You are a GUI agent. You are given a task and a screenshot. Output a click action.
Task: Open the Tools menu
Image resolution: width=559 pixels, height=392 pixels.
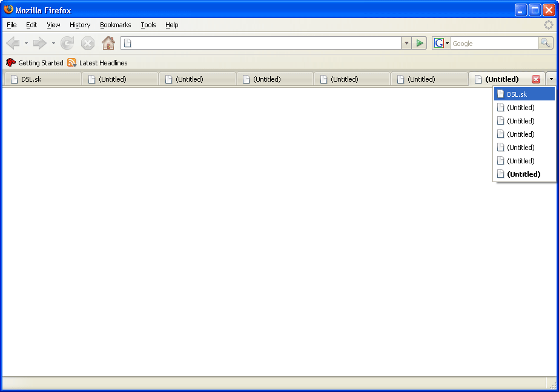click(x=148, y=25)
